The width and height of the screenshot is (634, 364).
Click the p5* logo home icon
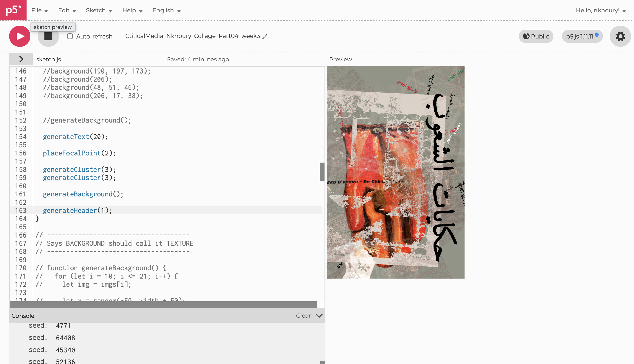(x=13, y=10)
